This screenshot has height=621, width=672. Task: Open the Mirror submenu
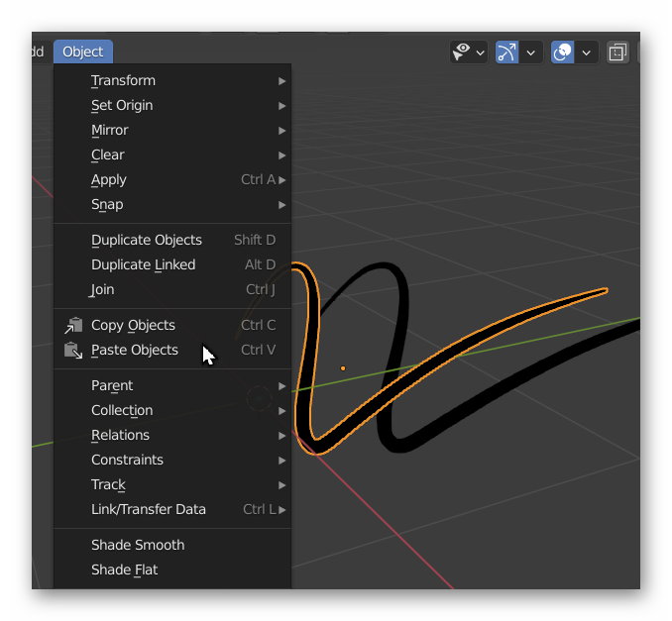pos(172,130)
